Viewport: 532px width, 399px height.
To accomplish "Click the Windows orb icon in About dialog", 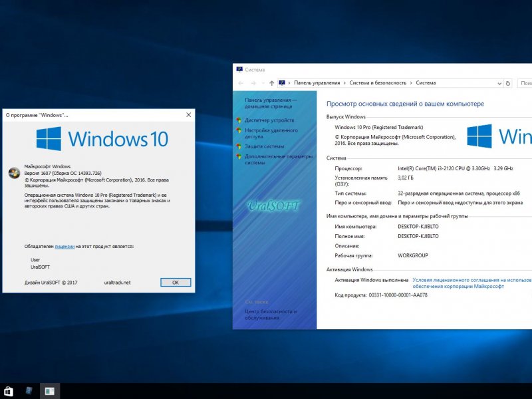I will point(14,173).
